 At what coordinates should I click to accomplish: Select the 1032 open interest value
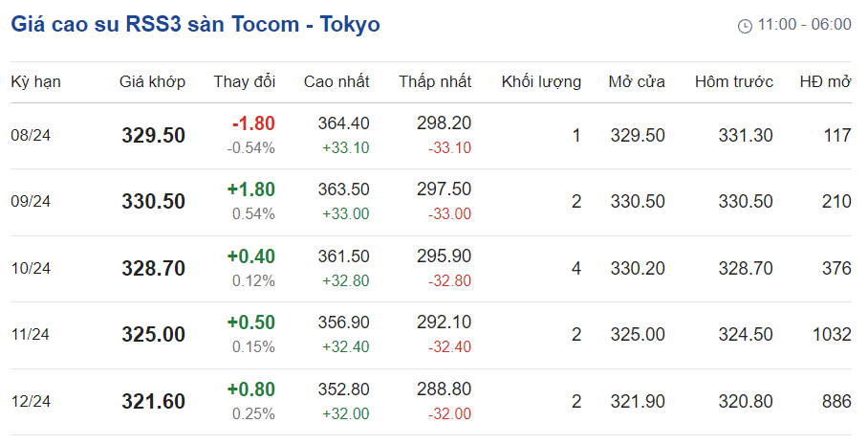point(832,335)
